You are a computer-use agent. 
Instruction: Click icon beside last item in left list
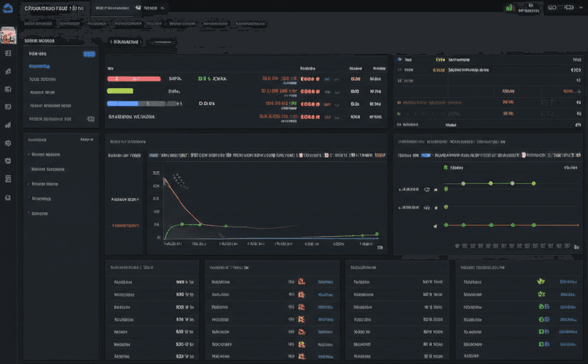point(91,118)
